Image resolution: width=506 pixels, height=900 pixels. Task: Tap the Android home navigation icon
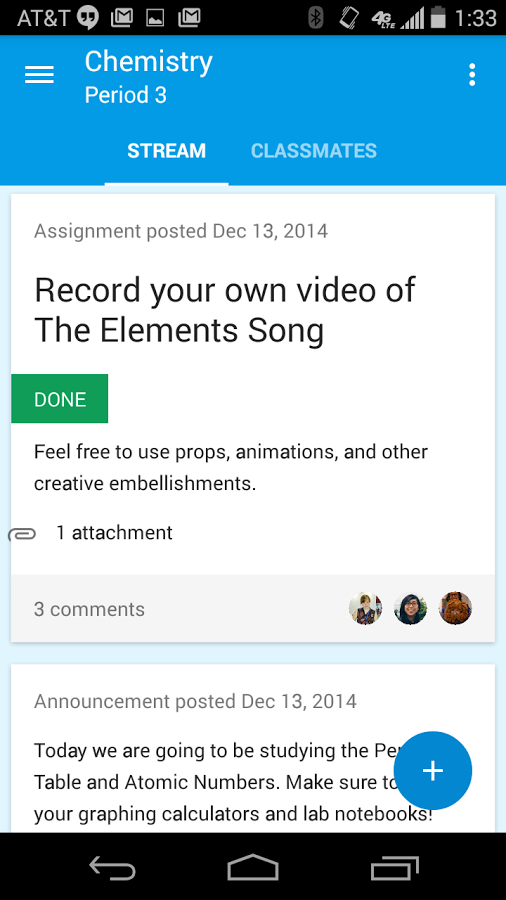coord(253,867)
